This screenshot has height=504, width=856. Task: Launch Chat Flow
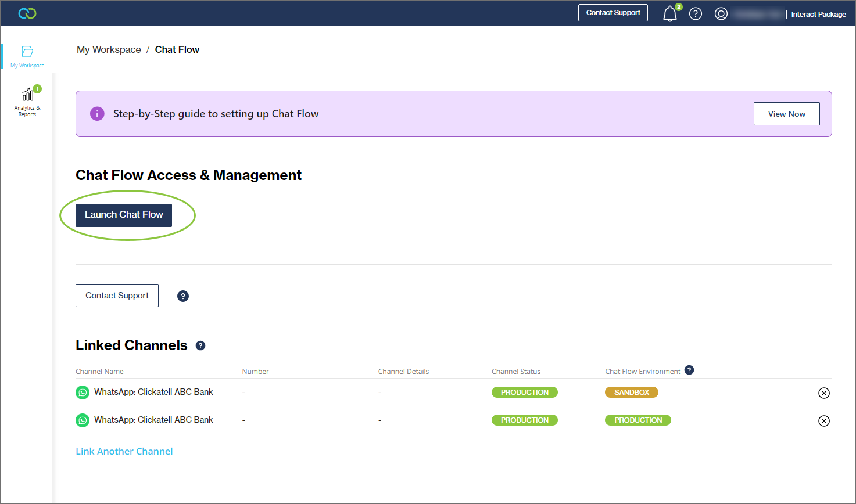(x=123, y=215)
